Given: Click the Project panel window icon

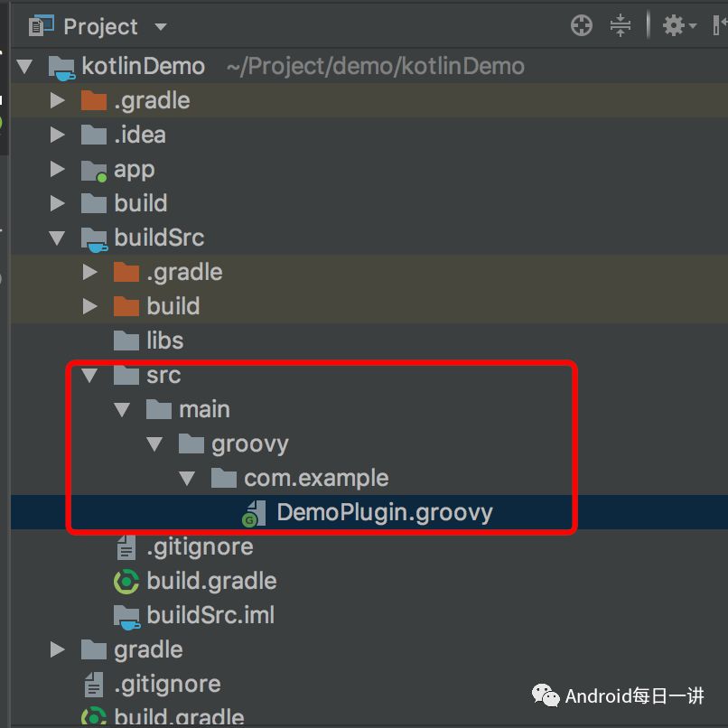Looking at the screenshot, I should tap(42, 25).
